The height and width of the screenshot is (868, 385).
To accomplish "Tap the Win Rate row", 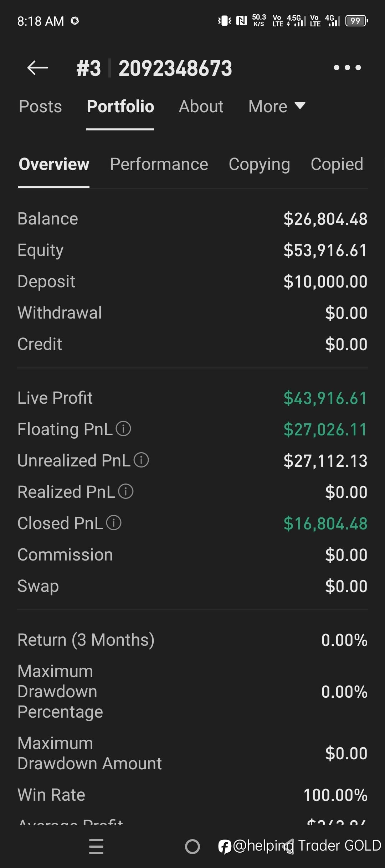I will pyautogui.click(x=192, y=795).
